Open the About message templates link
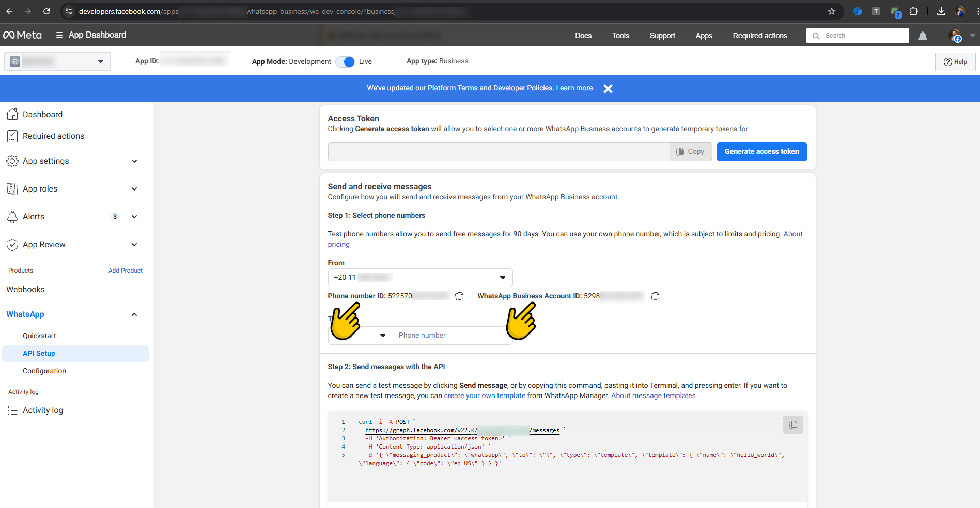The height and width of the screenshot is (508, 980). pos(653,395)
